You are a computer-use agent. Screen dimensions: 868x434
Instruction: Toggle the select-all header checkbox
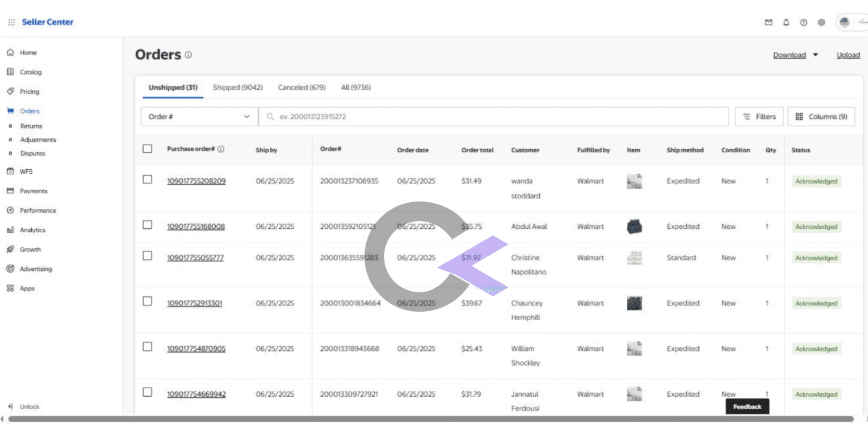tap(148, 149)
